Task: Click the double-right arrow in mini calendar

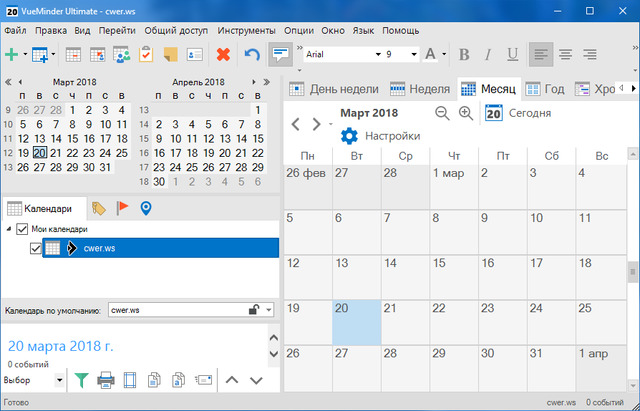Action: pos(267,82)
